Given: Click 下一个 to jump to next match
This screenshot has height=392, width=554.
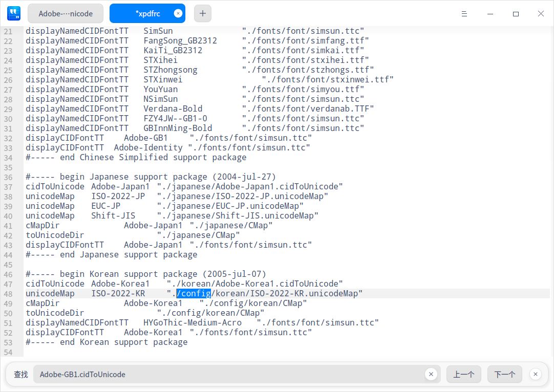Looking at the screenshot, I should (504, 374).
